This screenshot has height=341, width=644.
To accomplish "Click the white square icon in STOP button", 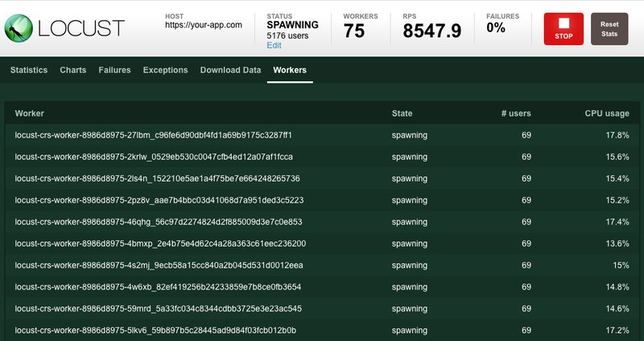I will coord(563,23).
